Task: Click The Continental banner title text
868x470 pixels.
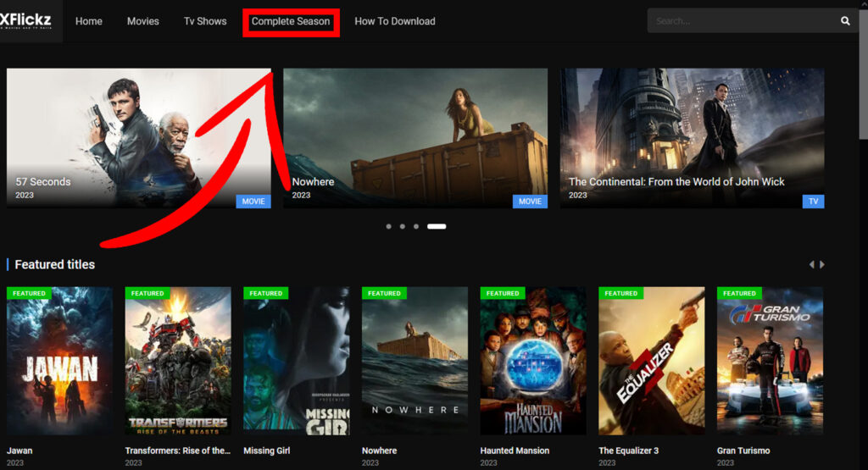Action: [676, 182]
